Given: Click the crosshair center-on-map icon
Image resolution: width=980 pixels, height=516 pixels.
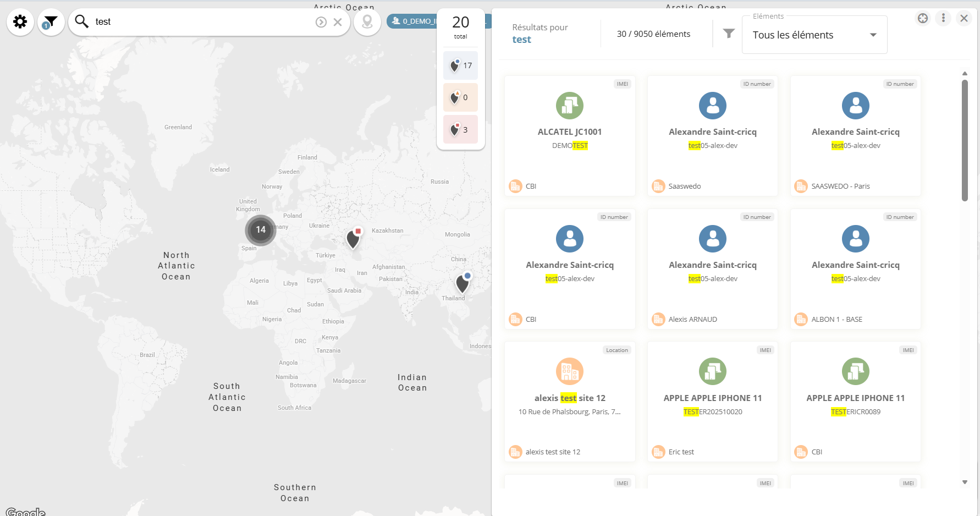Looking at the screenshot, I should pyautogui.click(x=922, y=18).
